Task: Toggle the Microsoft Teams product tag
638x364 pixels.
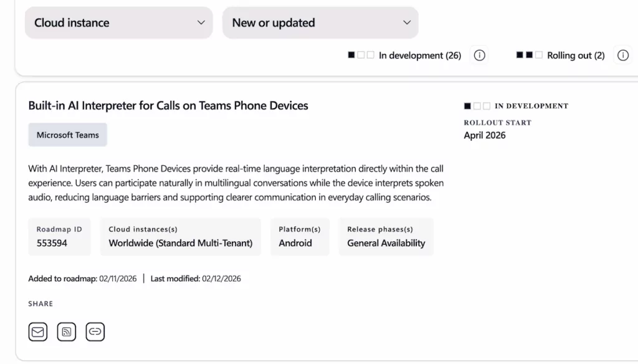Action: 67,134
